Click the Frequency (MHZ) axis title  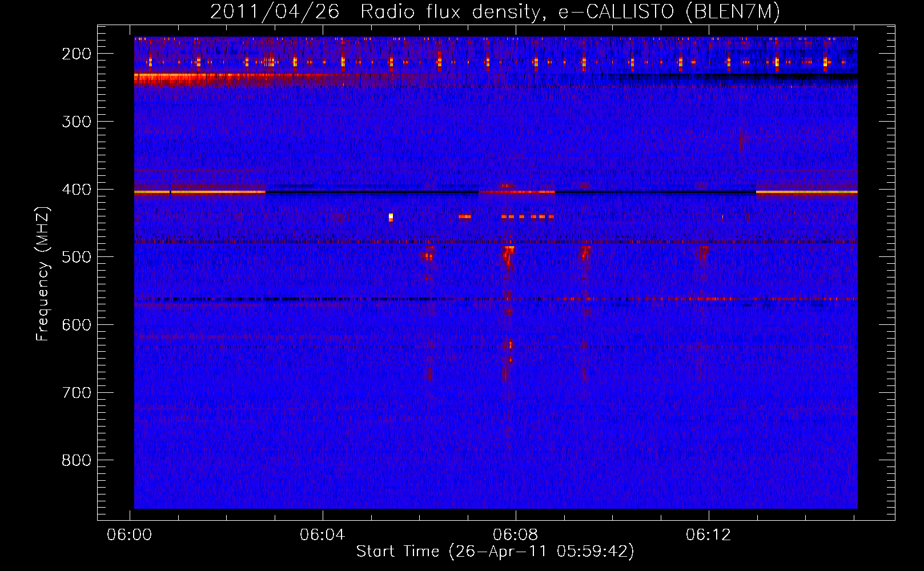pyautogui.click(x=43, y=274)
